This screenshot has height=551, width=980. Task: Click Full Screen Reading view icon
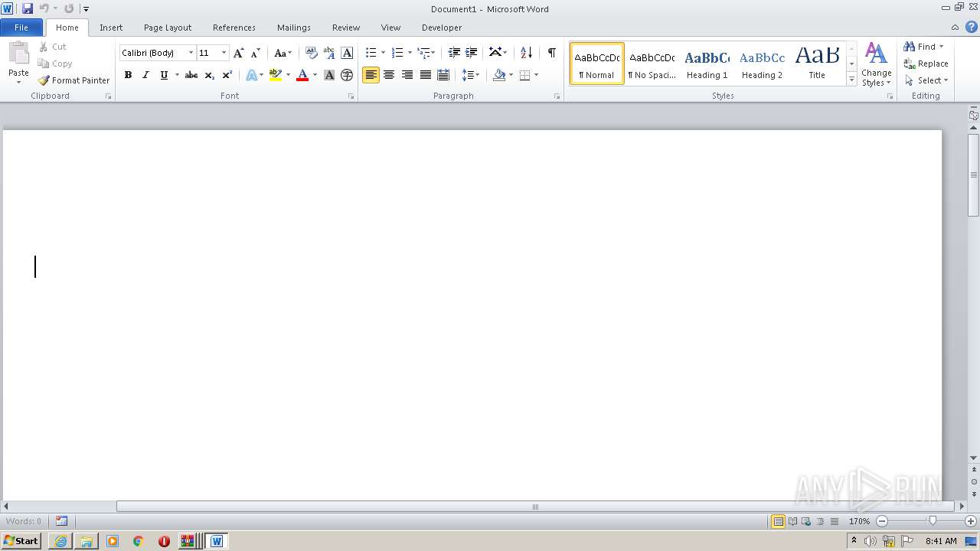(792, 521)
